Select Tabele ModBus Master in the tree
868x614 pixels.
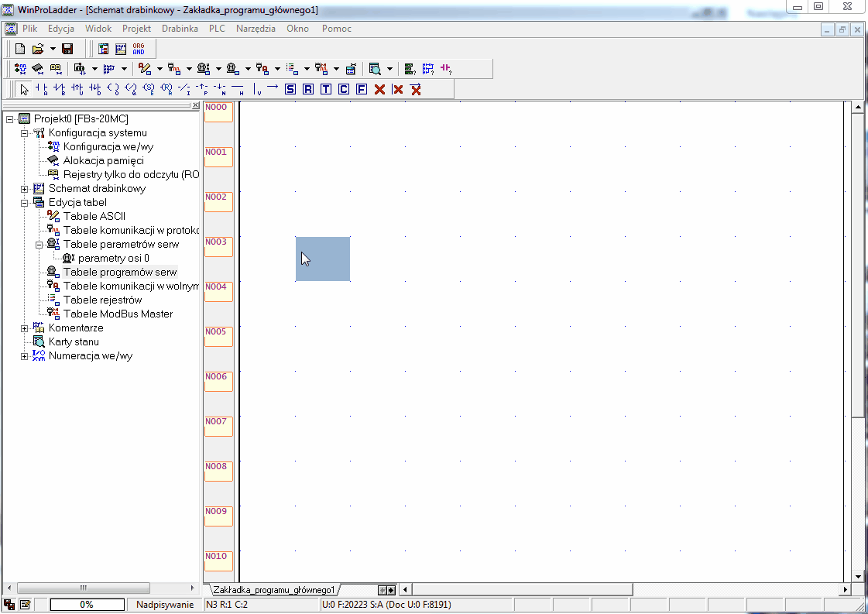118,314
